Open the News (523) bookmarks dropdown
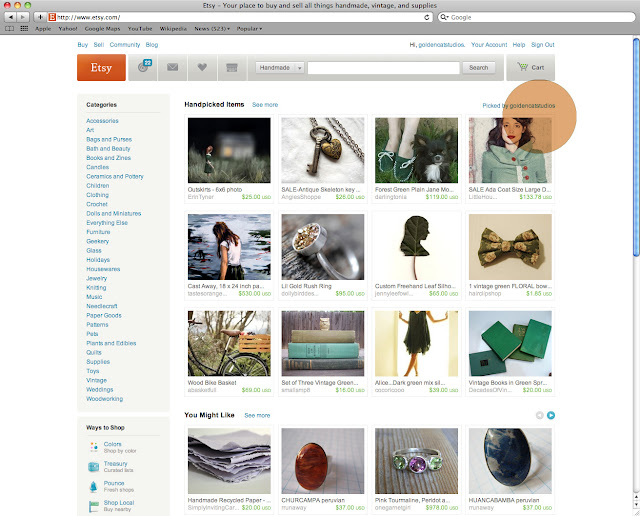This screenshot has width=640, height=516. pyautogui.click(x=212, y=29)
